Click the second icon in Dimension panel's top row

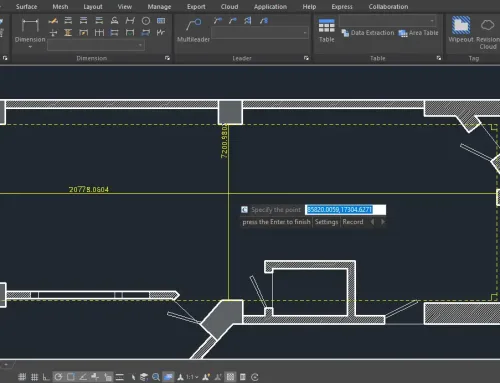pyautogui.click(x=68, y=21)
